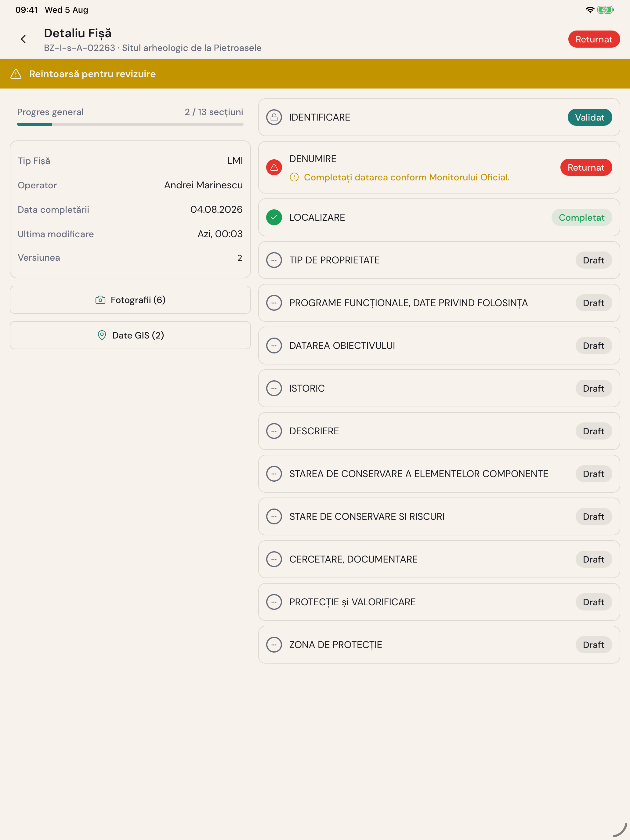The height and width of the screenshot is (840, 630).
Task: Select the ZONA DE PROTECȚIE section
Action: (439, 645)
